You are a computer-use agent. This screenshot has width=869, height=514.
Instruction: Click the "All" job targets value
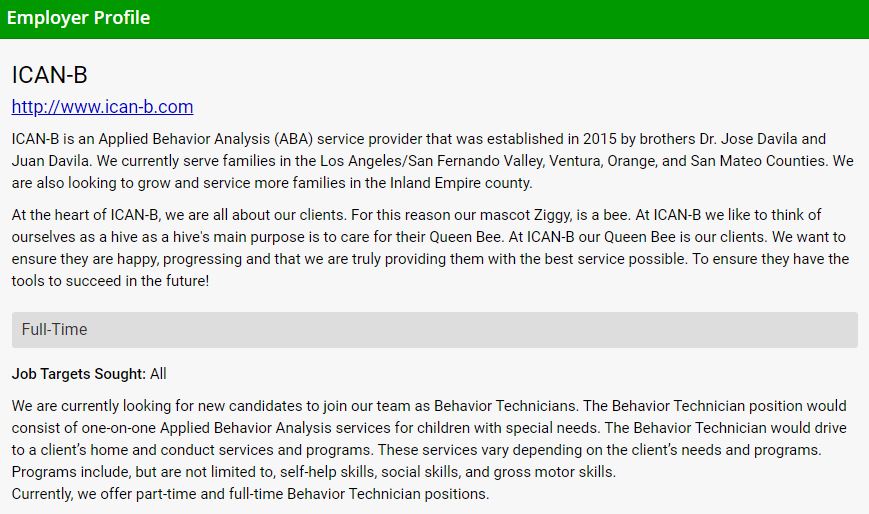pos(158,374)
